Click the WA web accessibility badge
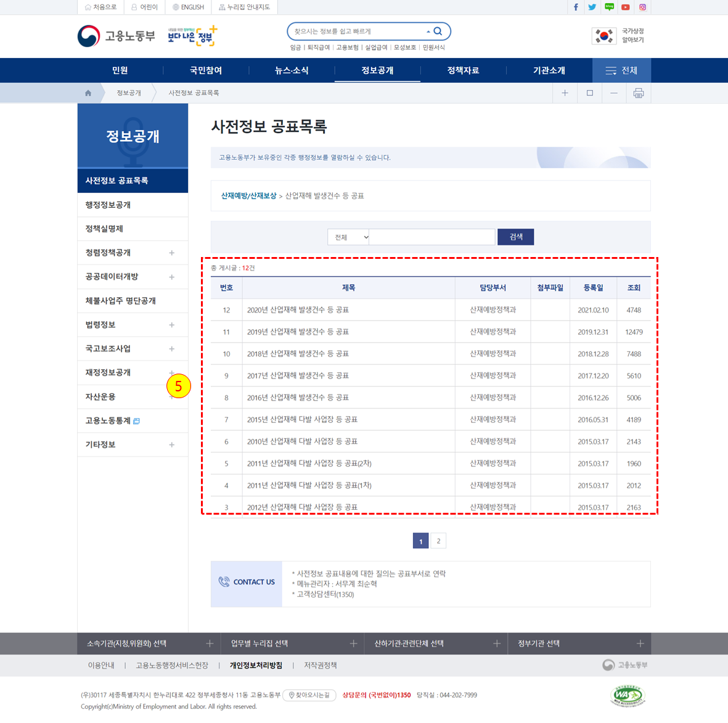This screenshot has width=728, height=723. pos(628,696)
